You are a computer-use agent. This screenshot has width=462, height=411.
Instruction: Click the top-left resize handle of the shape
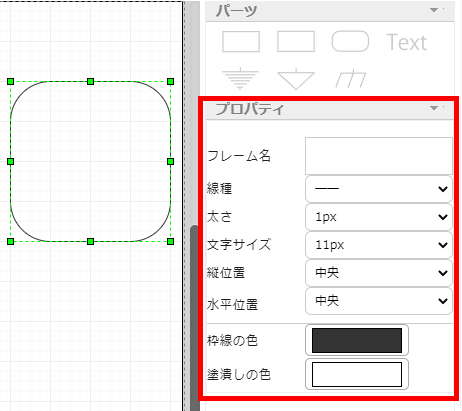point(10,81)
